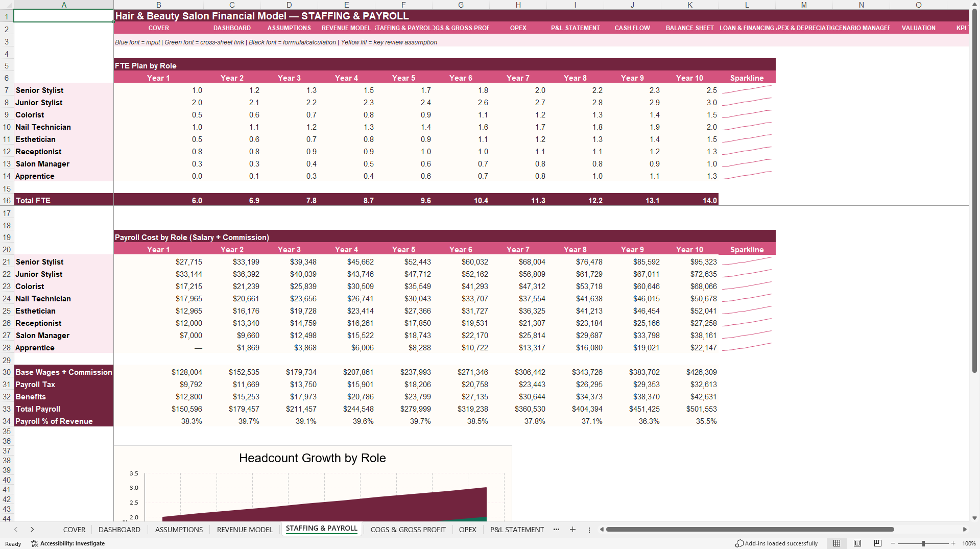Follow SCENARIO MANAGER navigation link
Viewport: 980px width, 549px height.
[x=861, y=28]
